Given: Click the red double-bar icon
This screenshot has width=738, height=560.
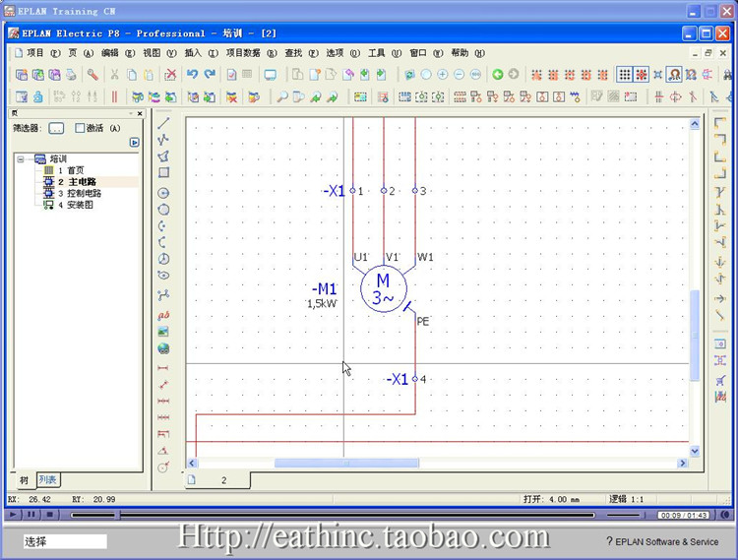Looking at the screenshot, I should pyautogui.click(x=114, y=96).
